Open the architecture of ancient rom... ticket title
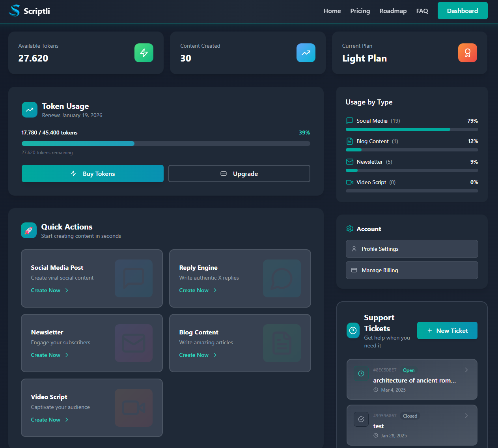498x448 pixels. click(414, 380)
